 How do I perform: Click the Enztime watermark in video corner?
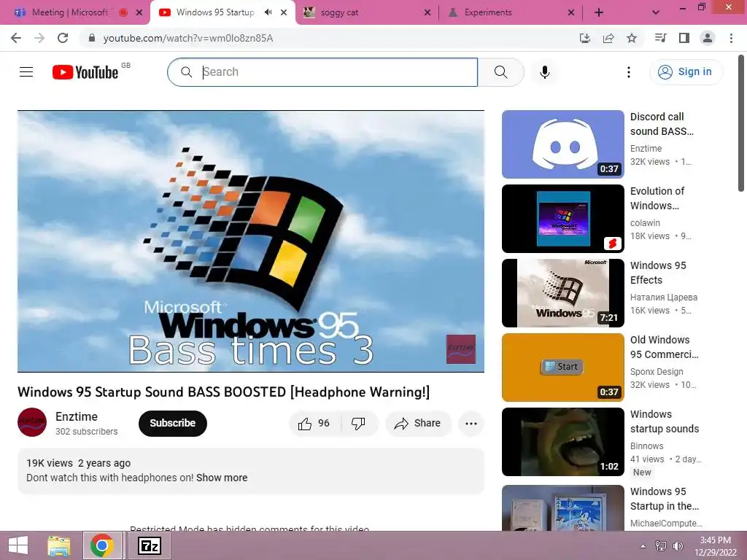click(461, 349)
